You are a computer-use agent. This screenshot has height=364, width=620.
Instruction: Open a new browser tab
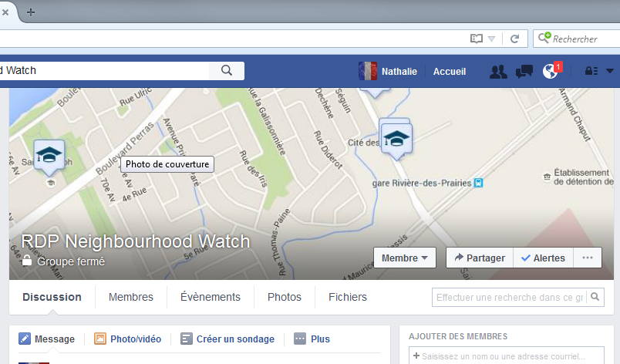31,12
